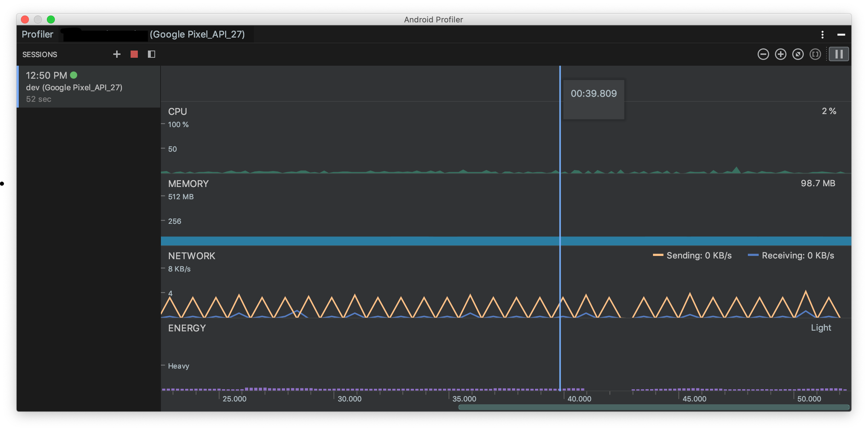Start a new profiling session with plus icon
Image resolution: width=868 pixels, height=431 pixels.
(x=117, y=54)
